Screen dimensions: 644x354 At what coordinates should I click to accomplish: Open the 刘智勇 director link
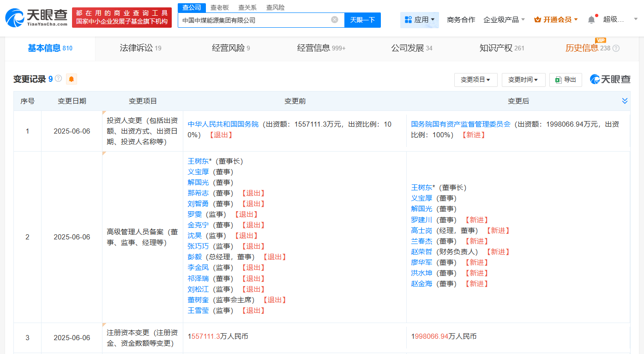tap(198, 204)
